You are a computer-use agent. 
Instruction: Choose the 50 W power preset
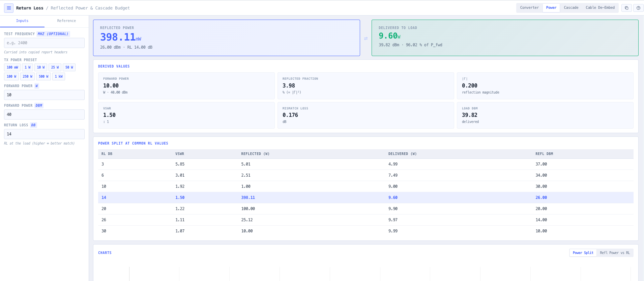(x=69, y=67)
